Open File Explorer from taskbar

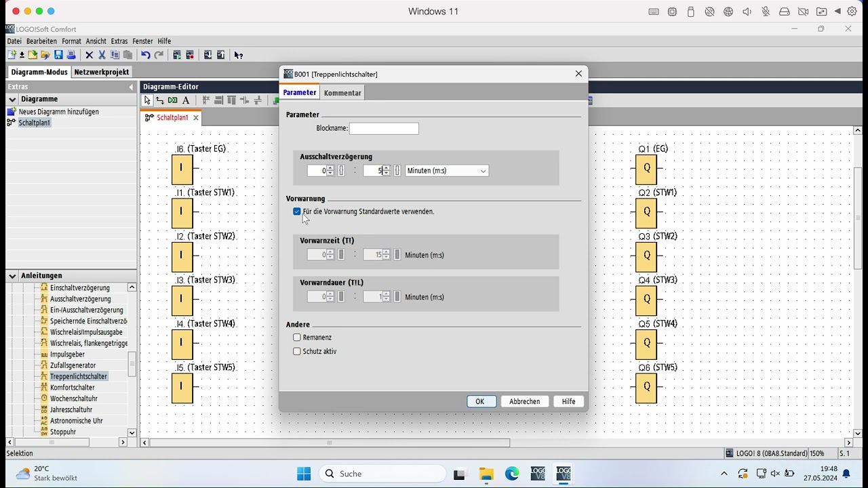[x=486, y=474]
